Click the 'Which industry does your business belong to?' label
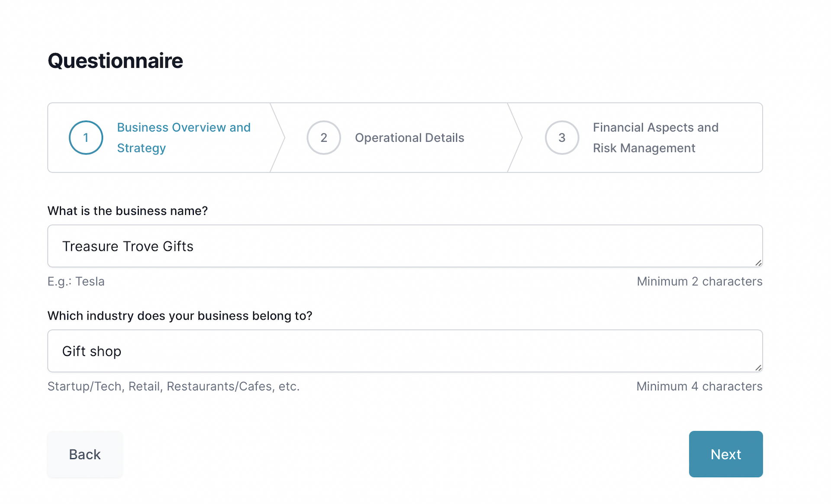Viewport: 831px width, 504px height. click(180, 316)
